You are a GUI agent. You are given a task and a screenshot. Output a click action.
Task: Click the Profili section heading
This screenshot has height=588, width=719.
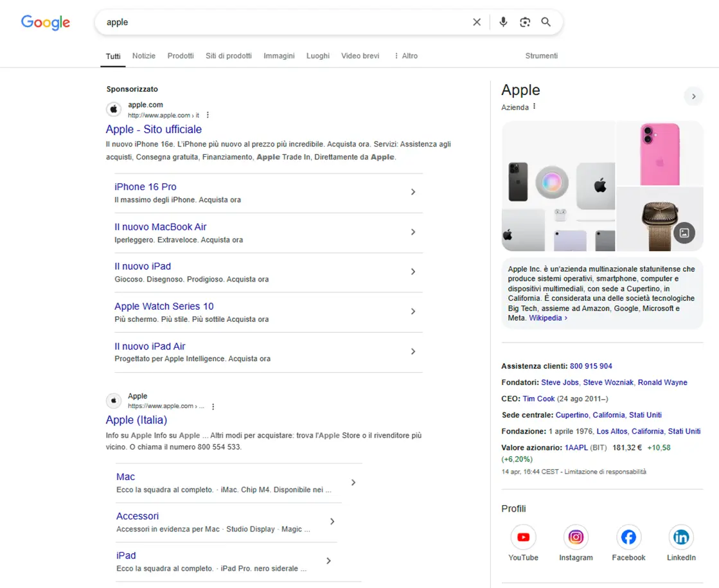pos(513,509)
